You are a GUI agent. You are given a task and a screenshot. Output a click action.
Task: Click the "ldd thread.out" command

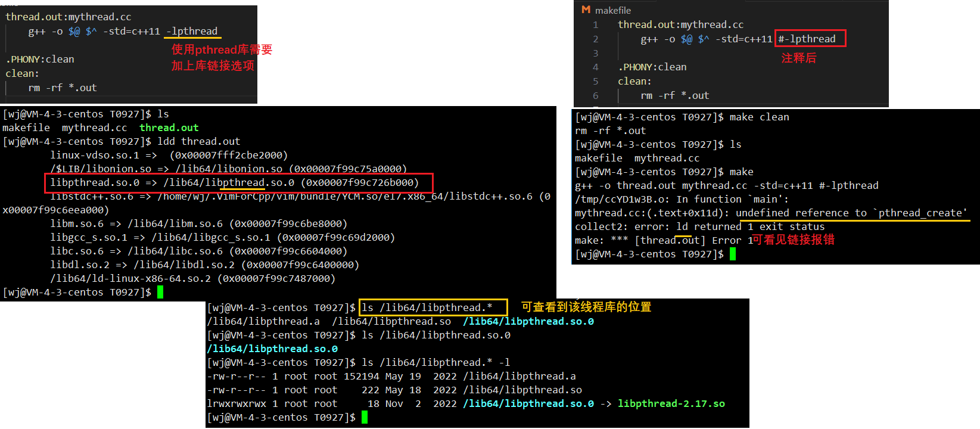tap(199, 141)
